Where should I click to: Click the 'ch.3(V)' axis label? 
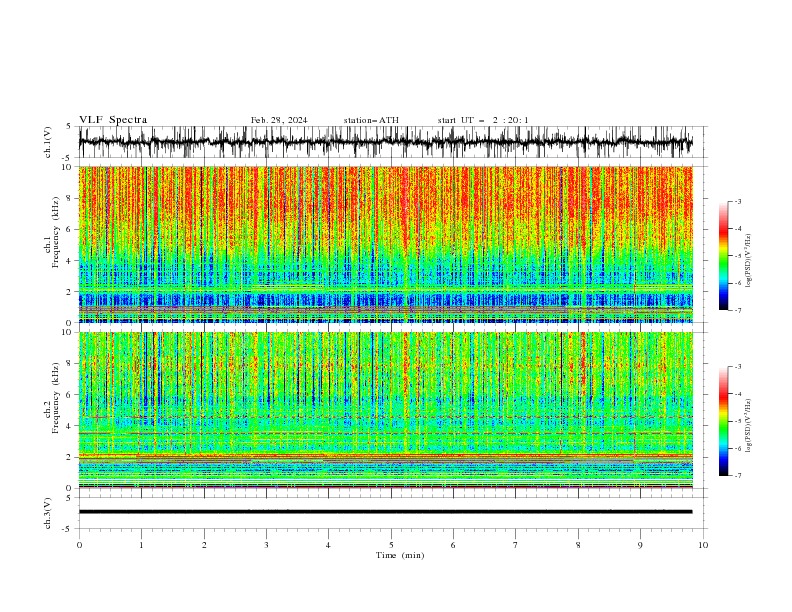coord(48,513)
